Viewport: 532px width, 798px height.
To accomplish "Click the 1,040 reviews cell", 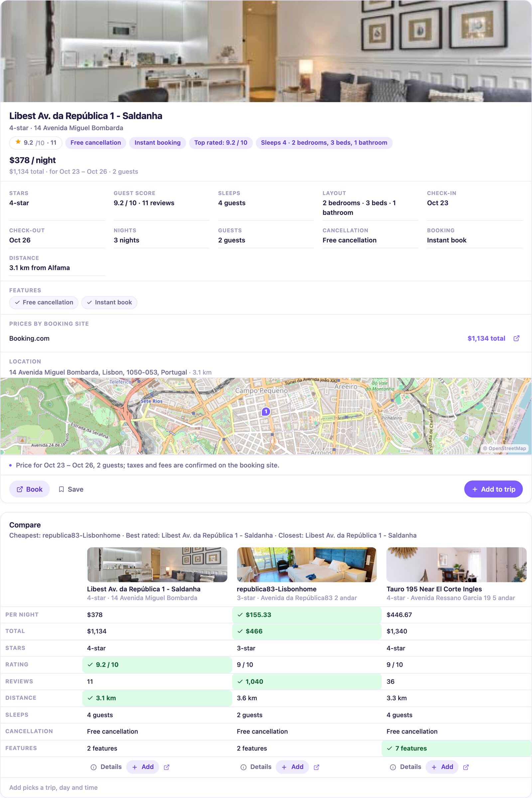I will coord(307,682).
